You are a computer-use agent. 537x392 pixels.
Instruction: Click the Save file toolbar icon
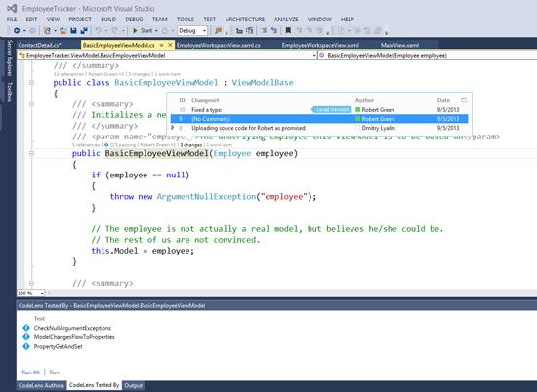click(x=73, y=31)
